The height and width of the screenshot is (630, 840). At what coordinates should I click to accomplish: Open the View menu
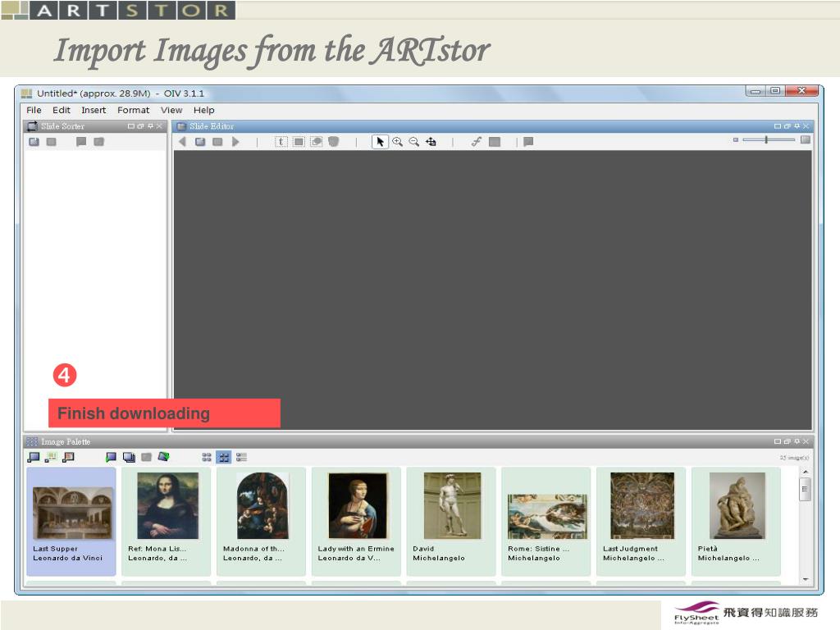pyautogui.click(x=171, y=110)
